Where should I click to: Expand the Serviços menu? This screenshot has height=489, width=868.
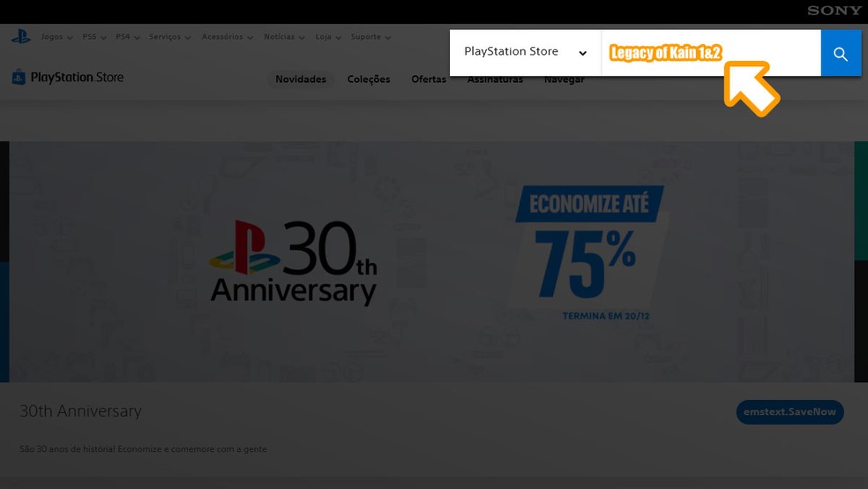click(x=169, y=37)
